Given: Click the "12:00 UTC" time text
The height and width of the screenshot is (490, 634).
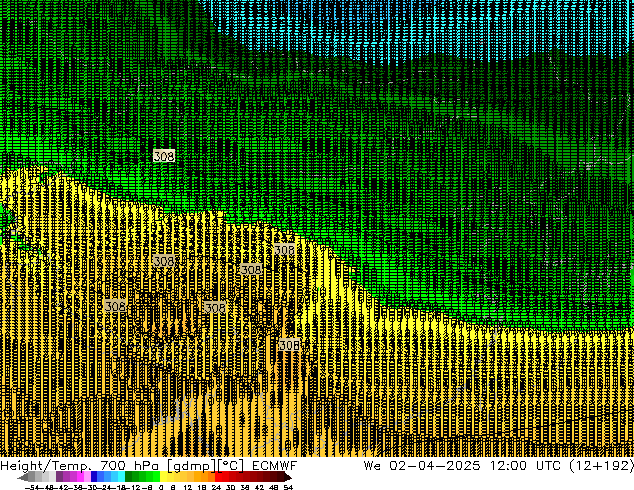Looking at the screenshot, I should tap(525, 466).
